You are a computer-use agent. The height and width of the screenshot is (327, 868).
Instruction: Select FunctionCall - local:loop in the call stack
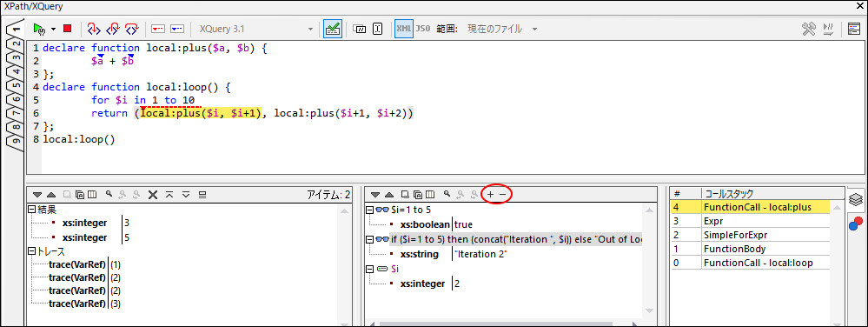click(750, 263)
